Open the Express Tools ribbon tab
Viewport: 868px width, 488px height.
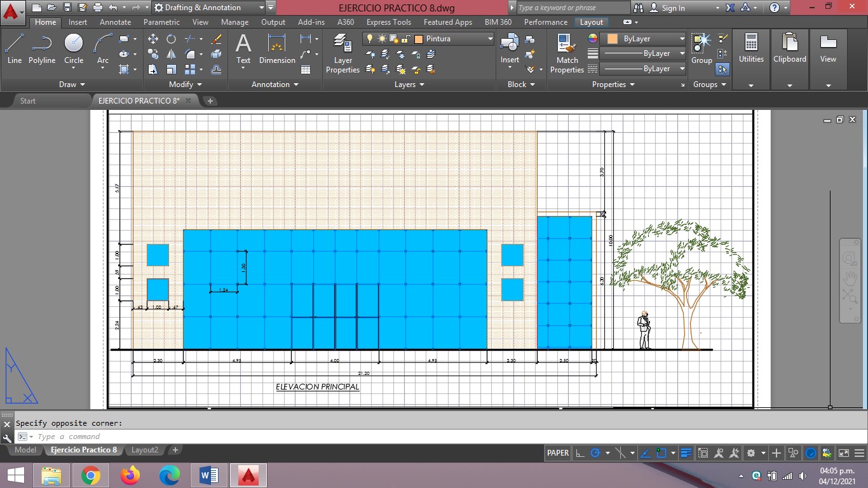pyautogui.click(x=389, y=22)
